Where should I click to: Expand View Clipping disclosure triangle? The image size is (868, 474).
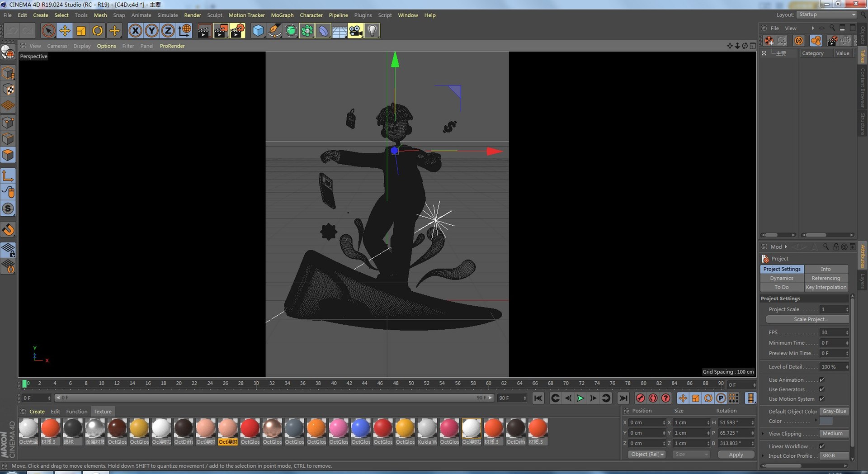(x=763, y=434)
